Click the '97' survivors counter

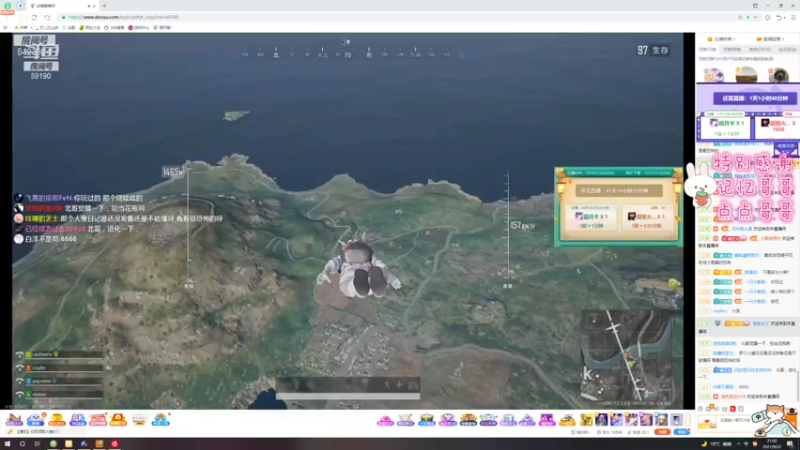[x=643, y=50]
